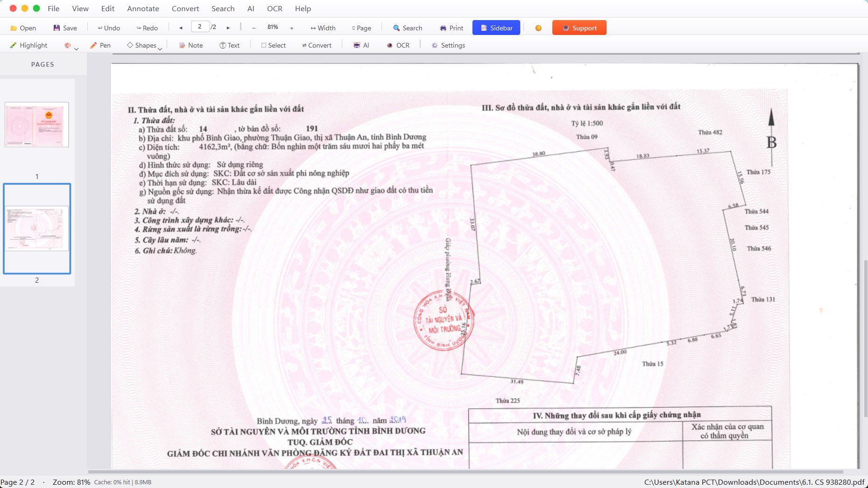The width and height of the screenshot is (868, 488).
Task: Click the red close window button
Action: tap(13, 8)
